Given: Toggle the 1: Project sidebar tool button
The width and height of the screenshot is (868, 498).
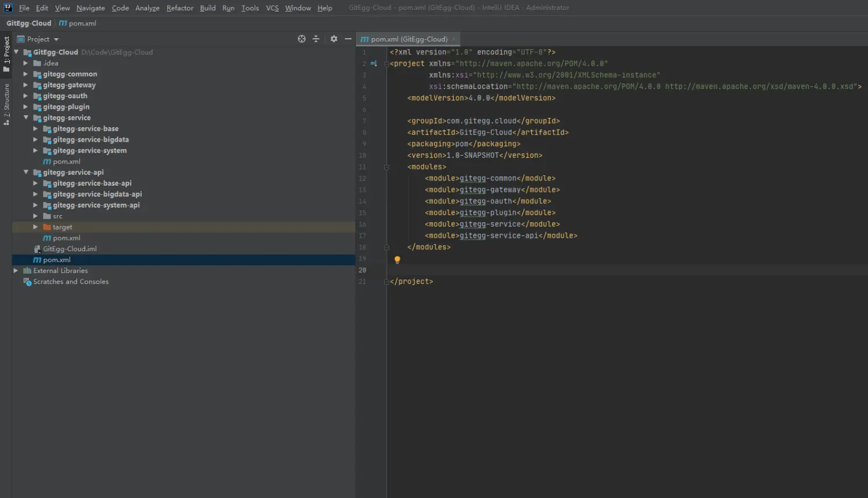Looking at the screenshot, I should click(6, 53).
